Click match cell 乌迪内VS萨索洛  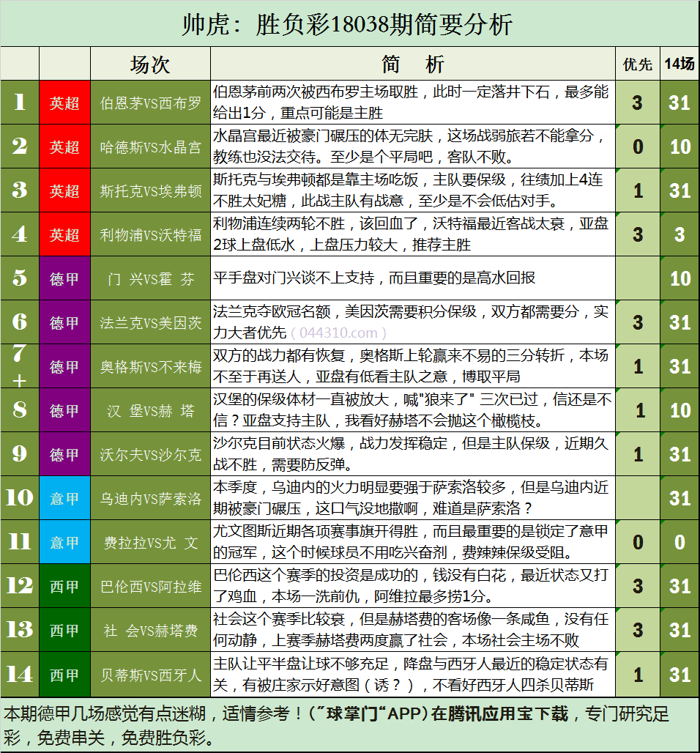pos(150,498)
